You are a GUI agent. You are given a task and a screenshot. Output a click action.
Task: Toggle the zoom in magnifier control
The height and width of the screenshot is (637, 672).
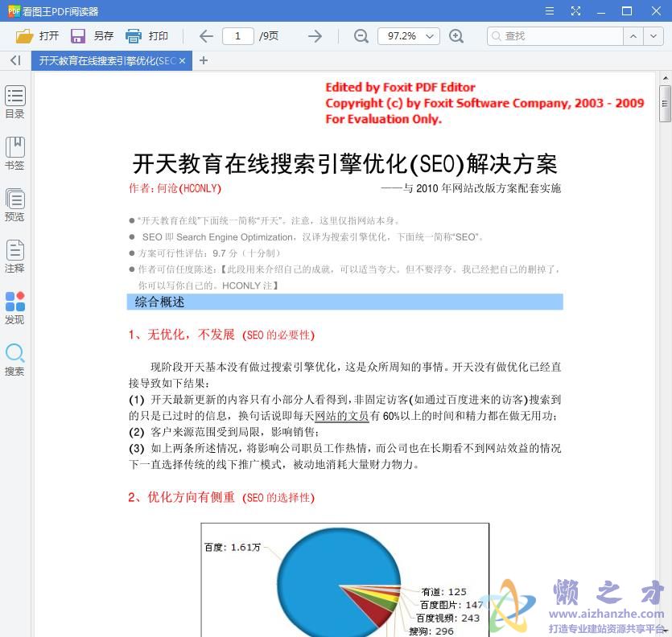tap(457, 36)
